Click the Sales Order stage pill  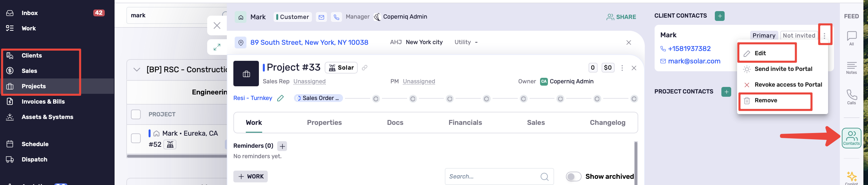(x=318, y=98)
